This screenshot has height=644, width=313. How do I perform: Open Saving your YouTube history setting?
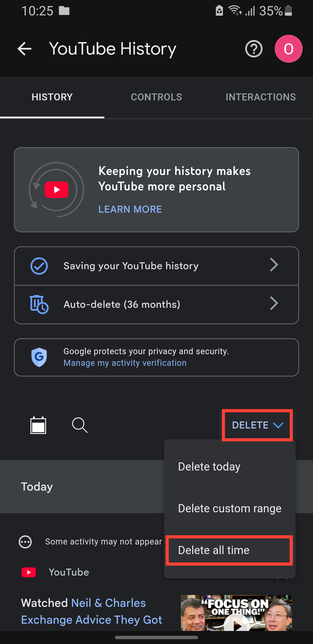[131, 266]
